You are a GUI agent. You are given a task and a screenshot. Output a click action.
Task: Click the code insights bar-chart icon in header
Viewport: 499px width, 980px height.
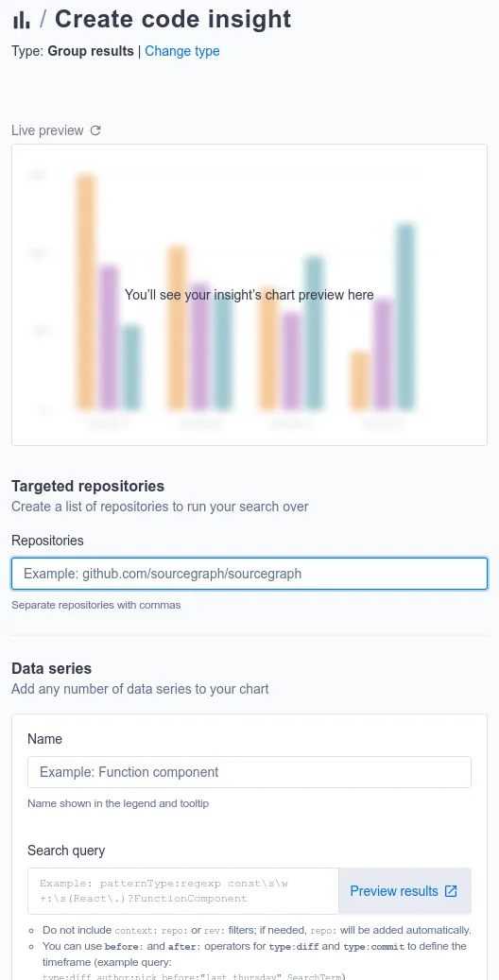tap(21, 20)
